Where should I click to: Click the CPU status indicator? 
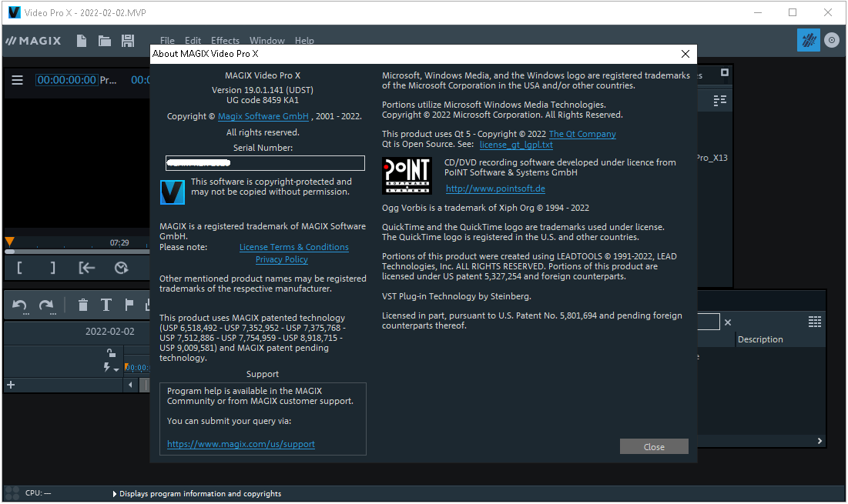pos(38,492)
